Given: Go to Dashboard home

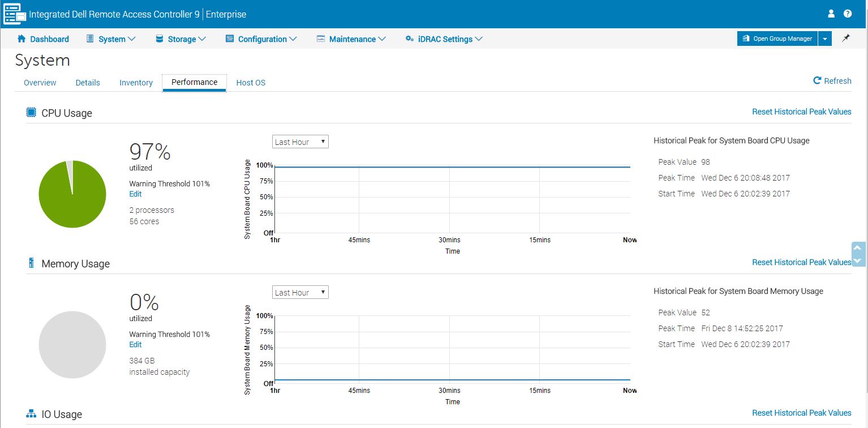Looking at the screenshot, I should click(43, 39).
